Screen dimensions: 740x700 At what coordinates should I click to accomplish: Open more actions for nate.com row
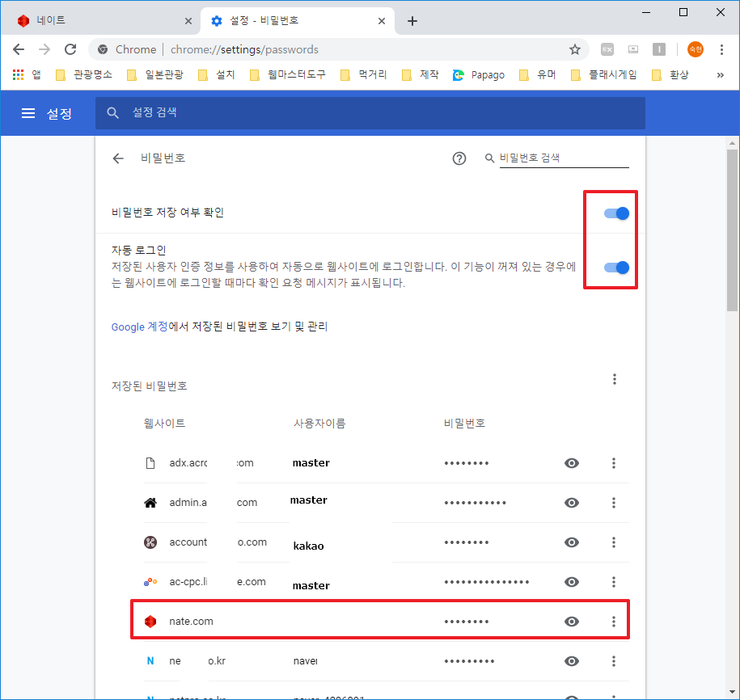[x=614, y=622]
